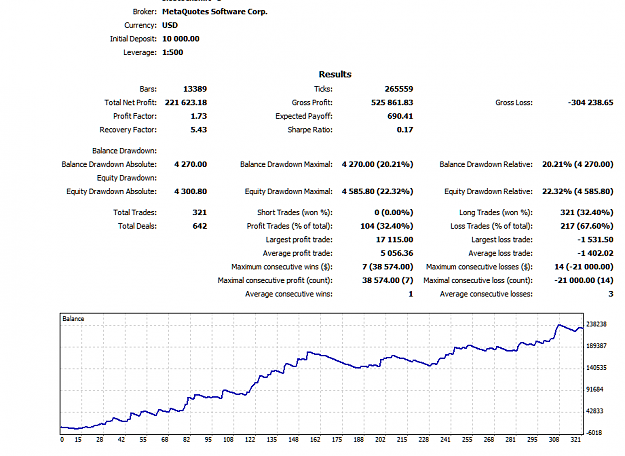Screen dimensions: 625x456
Task: Select Expected Payoff value 690.41
Action: pos(400,116)
